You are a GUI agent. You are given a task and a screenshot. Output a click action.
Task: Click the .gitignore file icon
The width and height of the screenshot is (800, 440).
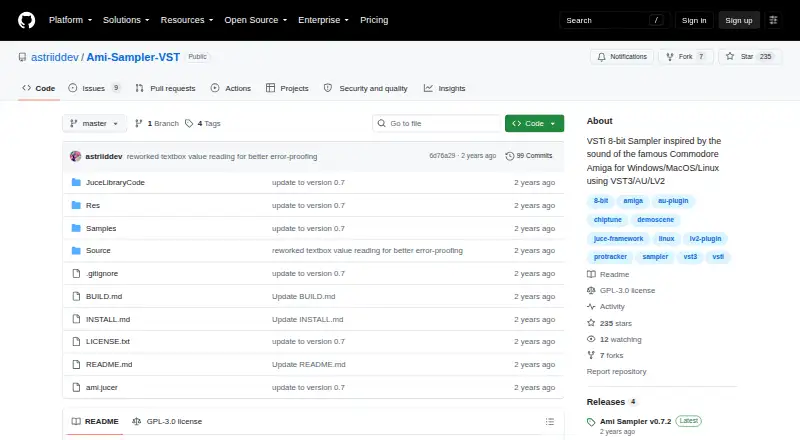pyautogui.click(x=76, y=274)
